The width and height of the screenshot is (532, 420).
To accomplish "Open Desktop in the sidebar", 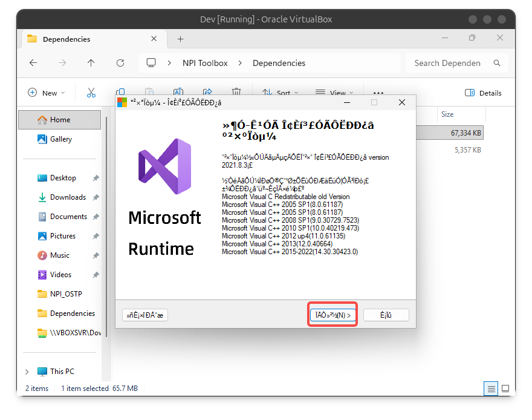I will tap(60, 177).
